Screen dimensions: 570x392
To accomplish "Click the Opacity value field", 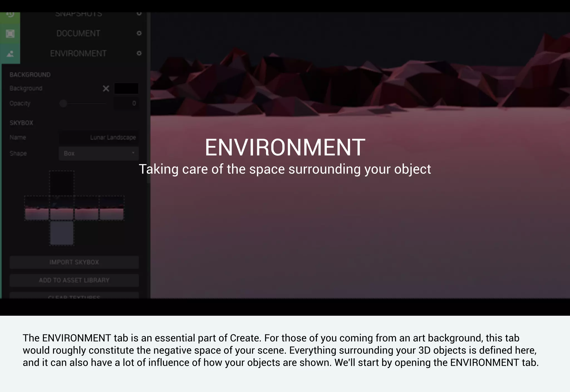I will 126,104.
